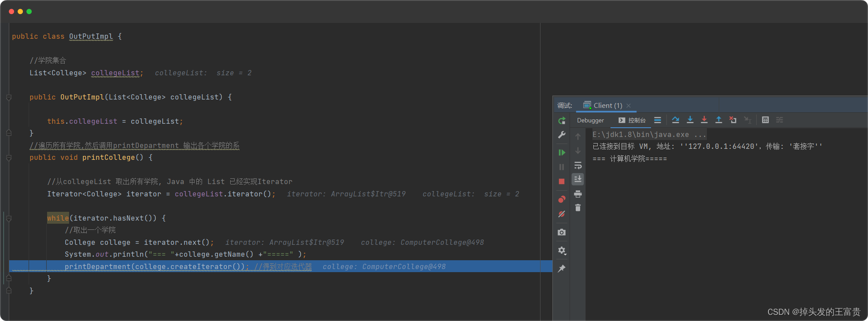The height and width of the screenshot is (321, 868).
Task: Click the OutPutImpl class name
Action: (91, 37)
